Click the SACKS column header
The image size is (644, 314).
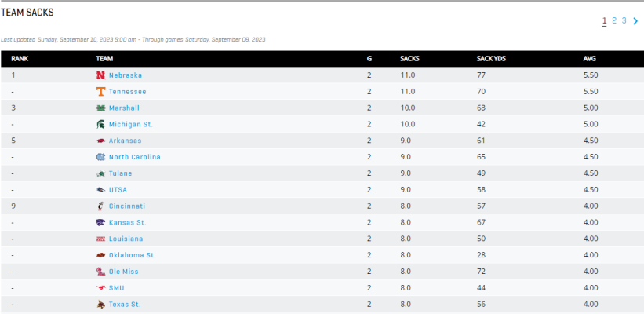click(x=409, y=59)
